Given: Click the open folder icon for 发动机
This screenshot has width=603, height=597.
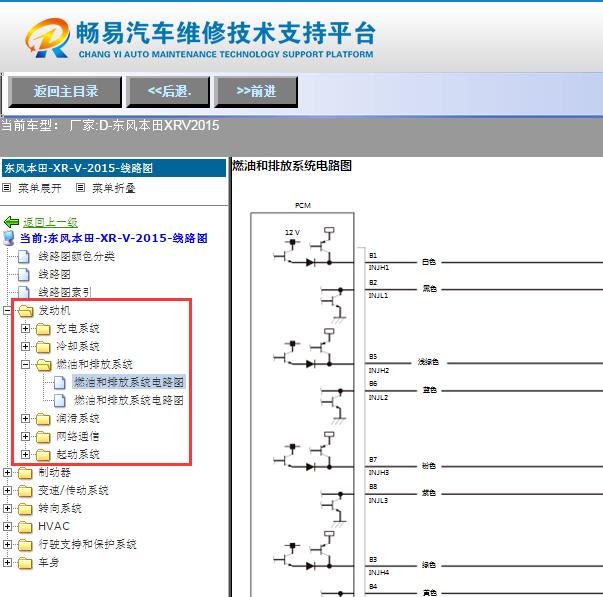Looking at the screenshot, I should point(26,311).
